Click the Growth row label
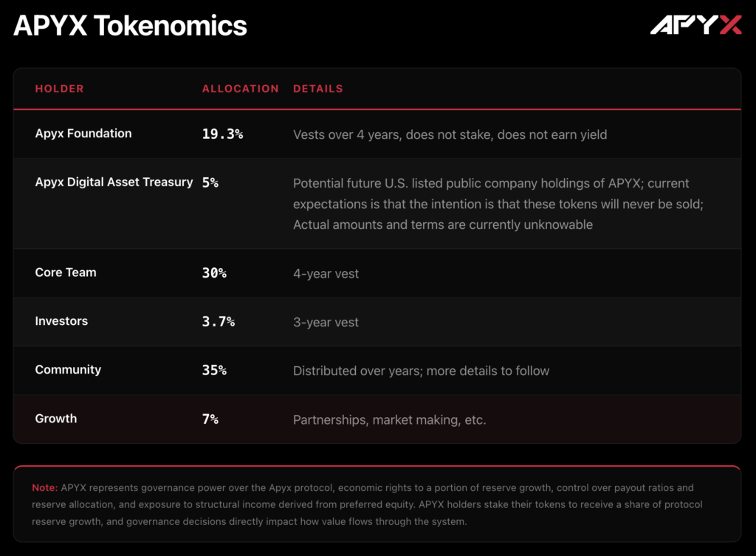756x556 pixels. [x=56, y=419]
